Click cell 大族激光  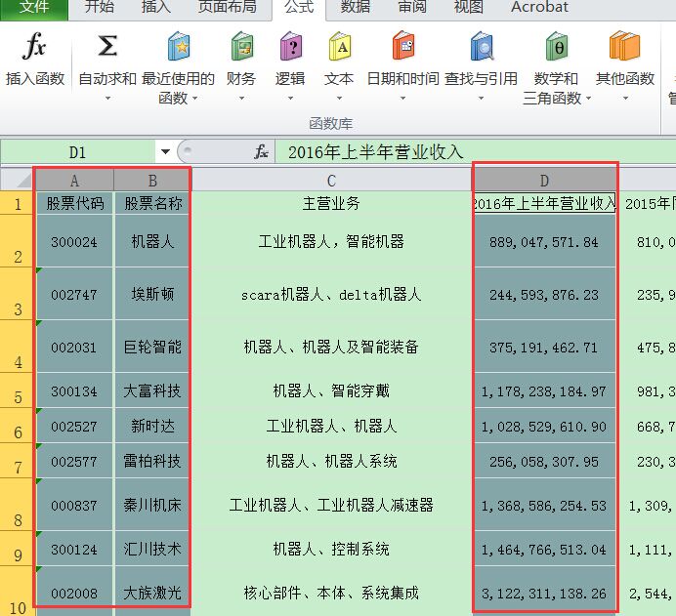pos(152,594)
